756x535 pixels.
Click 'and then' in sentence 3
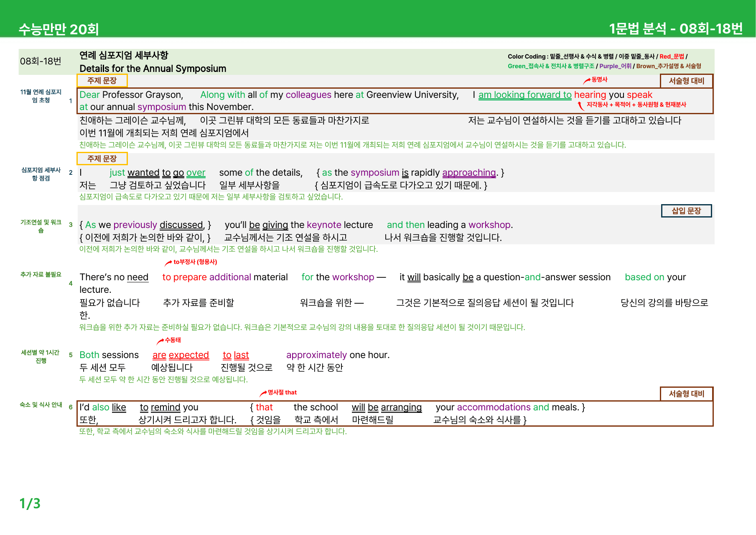pyautogui.click(x=406, y=225)
